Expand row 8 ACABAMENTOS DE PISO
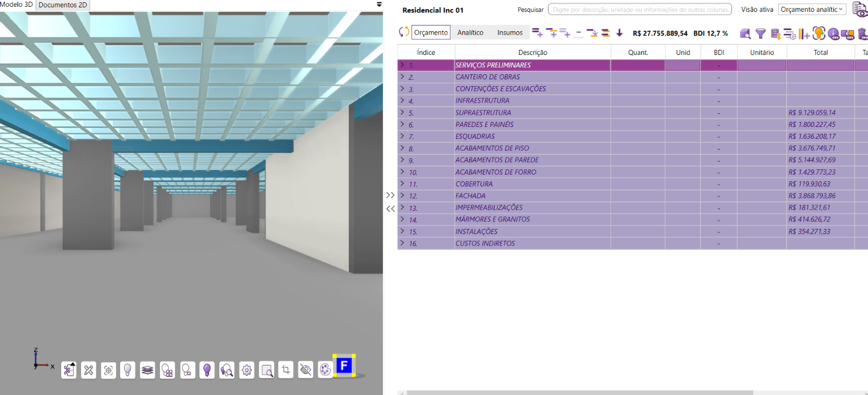 point(402,148)
